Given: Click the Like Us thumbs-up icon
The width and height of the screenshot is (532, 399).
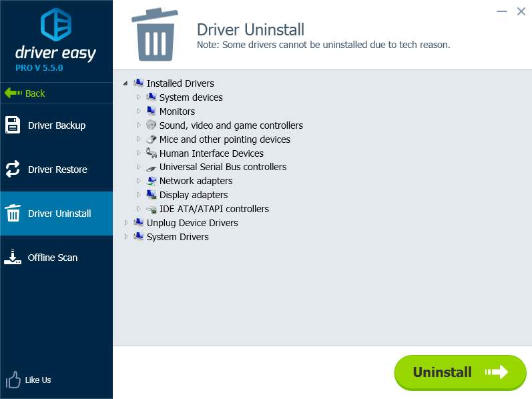Looking at the screenshot, I should point(13,380).
